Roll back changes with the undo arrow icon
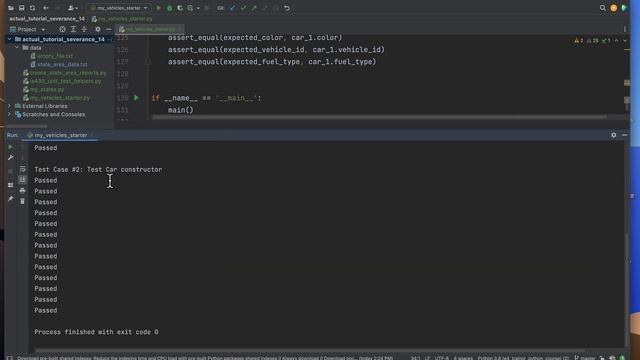 pos(287,8)
